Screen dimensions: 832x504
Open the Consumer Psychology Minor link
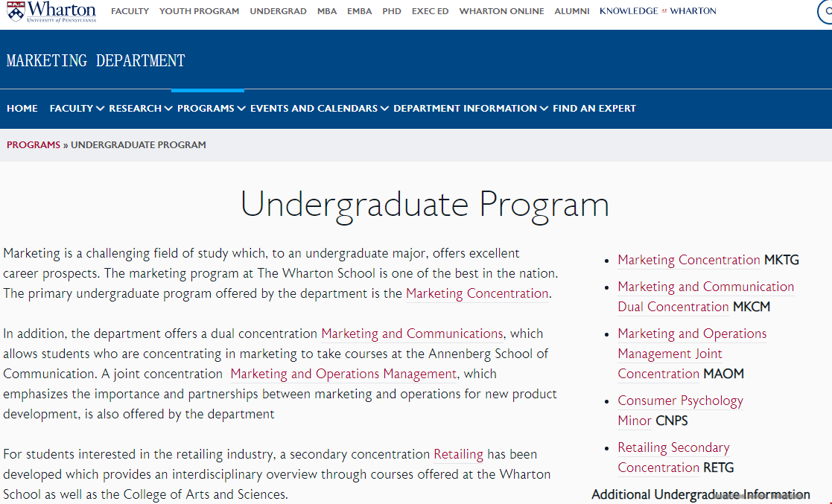(x=680, y=411)
